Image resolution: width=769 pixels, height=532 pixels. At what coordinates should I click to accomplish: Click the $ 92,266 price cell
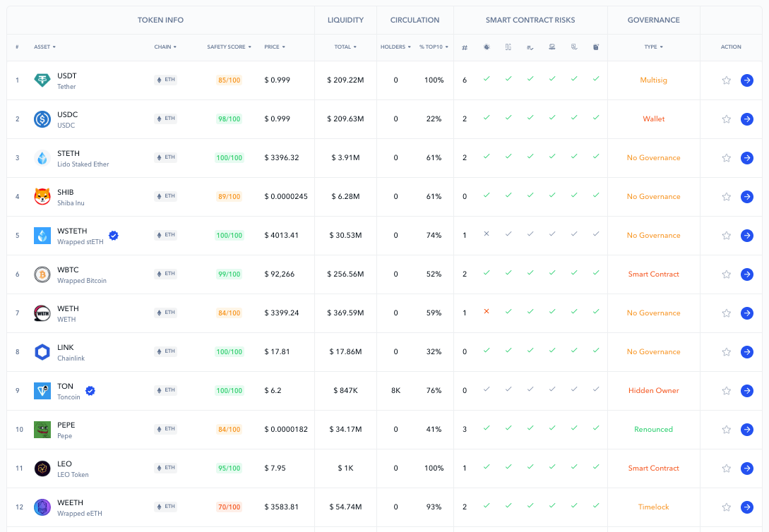tap(280, 274)
